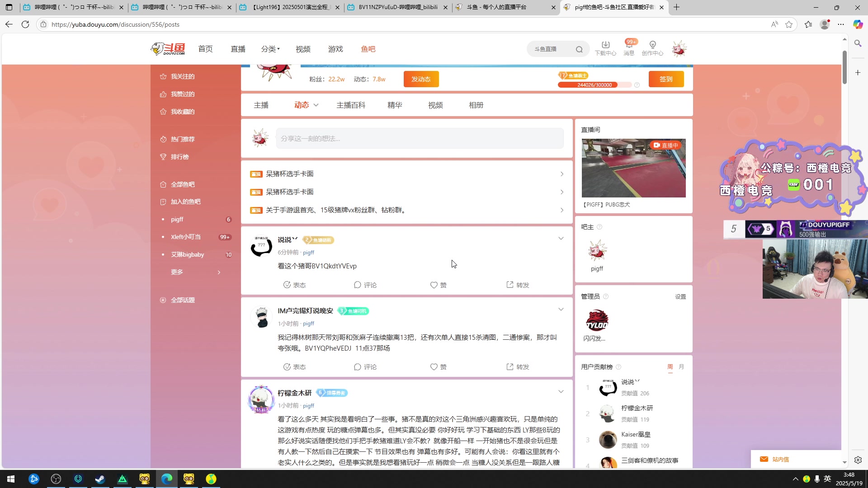Click the page vertical scrollbar
The width and height of the screenshot is (868, 488).
(x=844, y=67)
